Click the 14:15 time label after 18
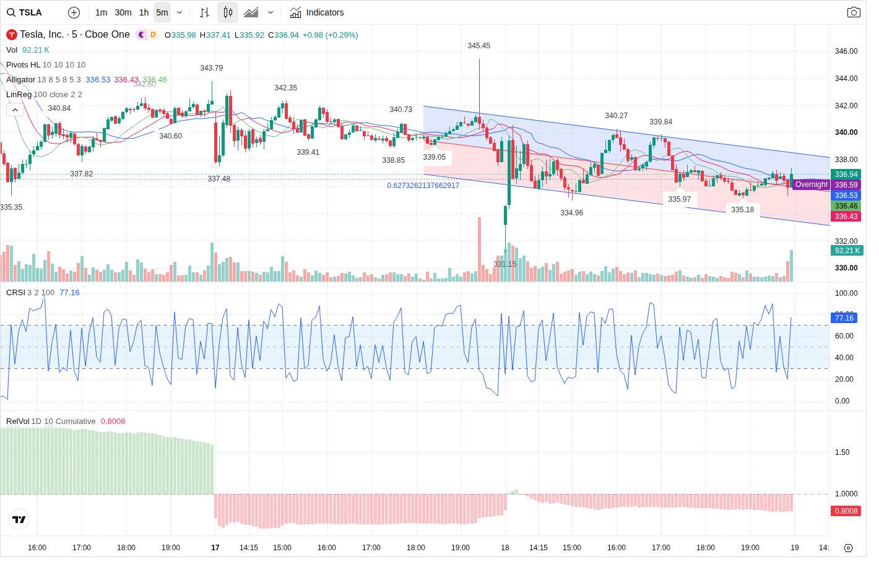879x588 pixels. pyautogui.click(x=539, y=548)
